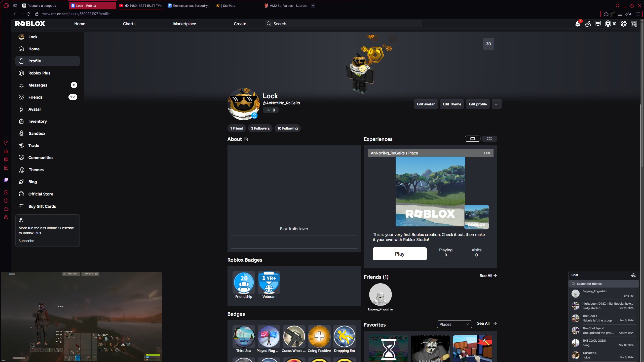
Task: Switch Experiences to grid view
Action: (x=489, y=139)
